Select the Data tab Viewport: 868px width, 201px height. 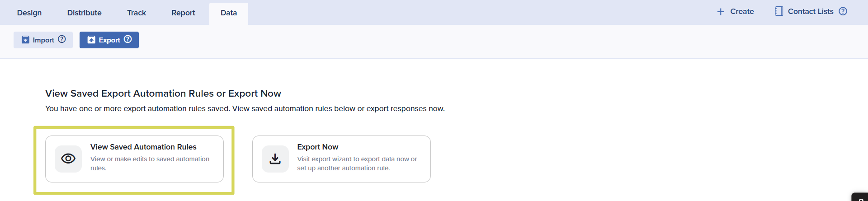tap(229, 13)
